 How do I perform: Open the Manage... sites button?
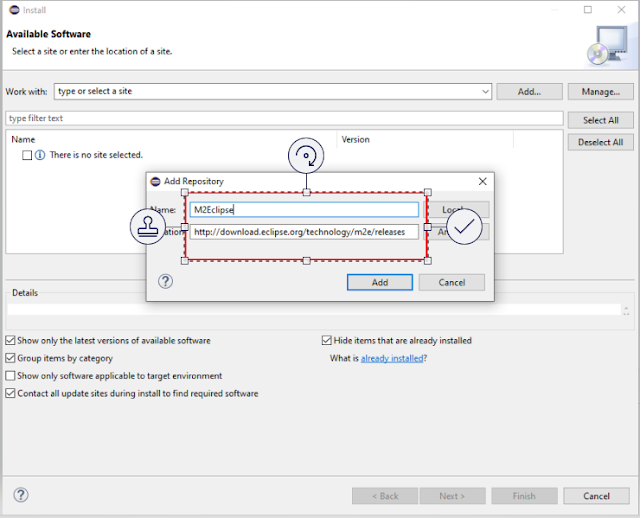[600, 91]
